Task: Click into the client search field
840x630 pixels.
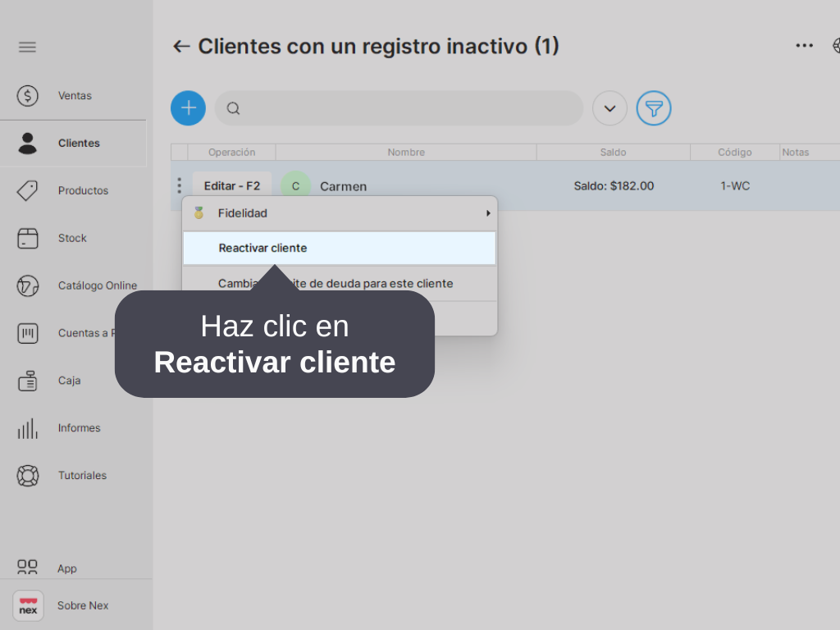Action: 399,108
